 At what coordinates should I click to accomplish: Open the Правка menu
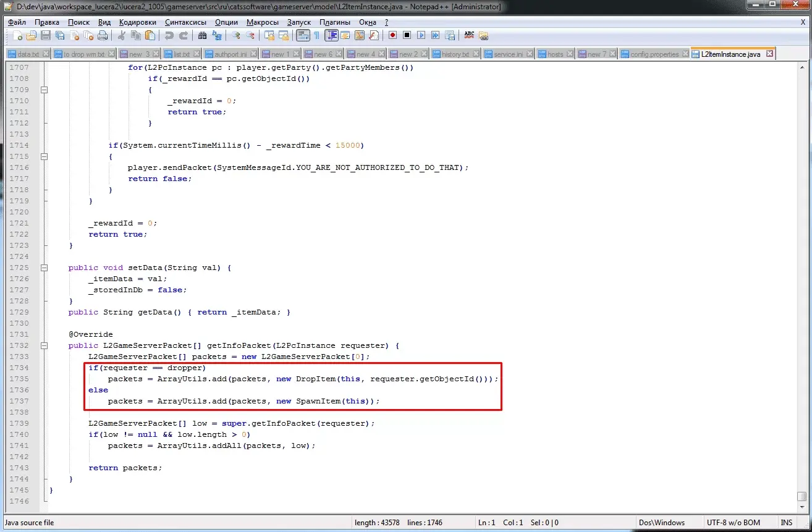coord(47,22)
